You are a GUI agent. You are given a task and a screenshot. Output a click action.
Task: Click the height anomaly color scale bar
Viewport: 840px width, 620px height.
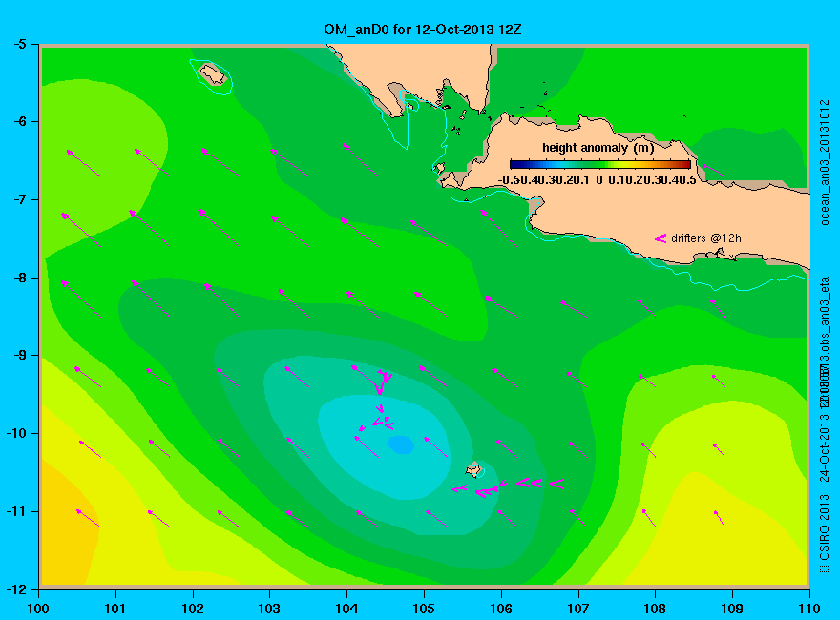coord(600,164)
